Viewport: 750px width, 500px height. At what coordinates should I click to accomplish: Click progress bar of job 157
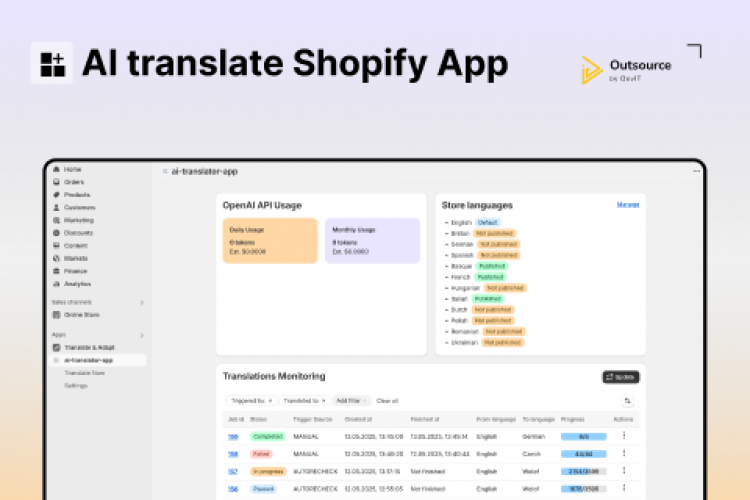pyautogui.click(x=584, y=471)
